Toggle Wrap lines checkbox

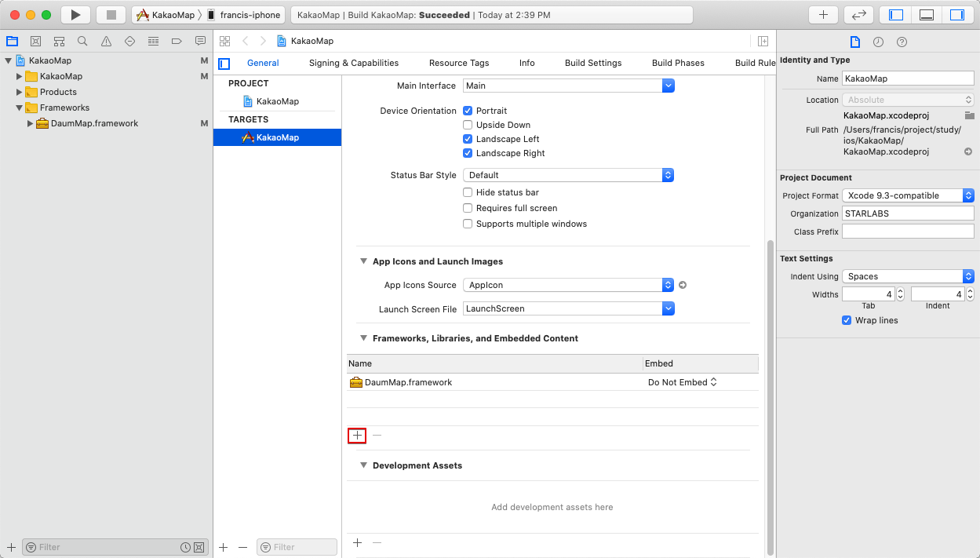coord(847,320)
